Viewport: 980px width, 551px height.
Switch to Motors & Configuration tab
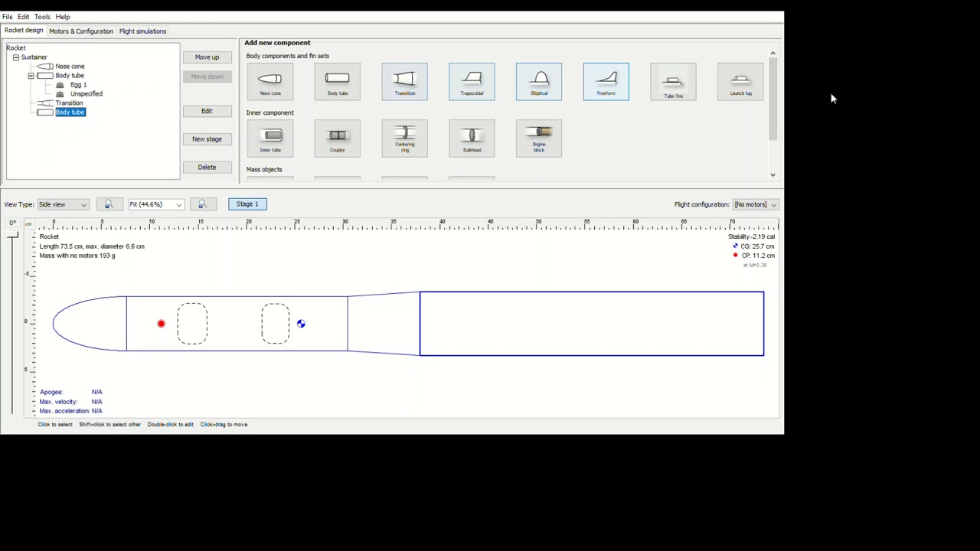point(81,31)
